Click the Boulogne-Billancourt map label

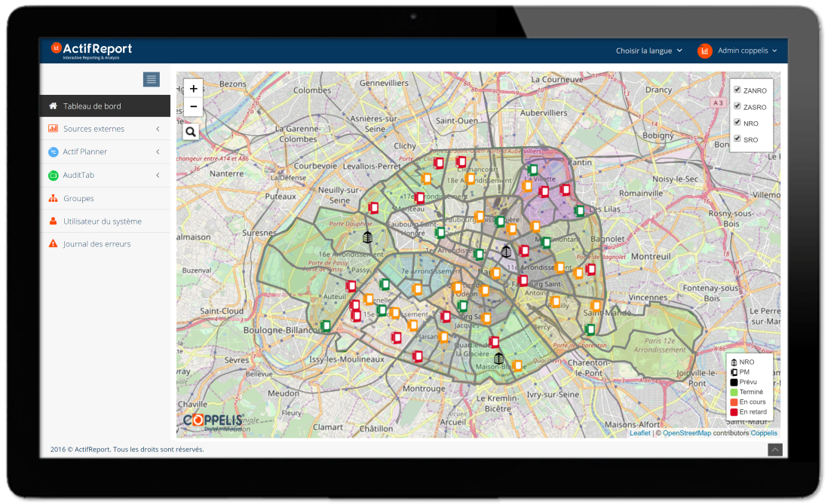point(283,330)
